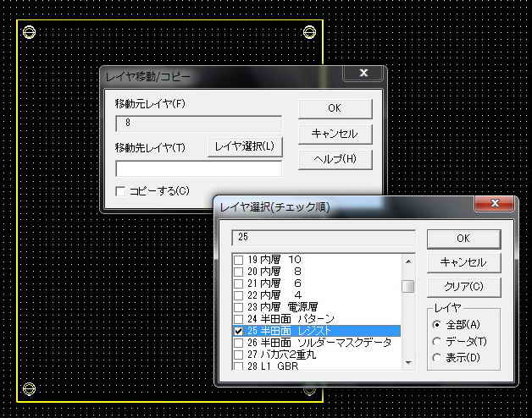Uncheck layer 25 半田面 レジスト
532x418 pixels.
click(239, 331)
